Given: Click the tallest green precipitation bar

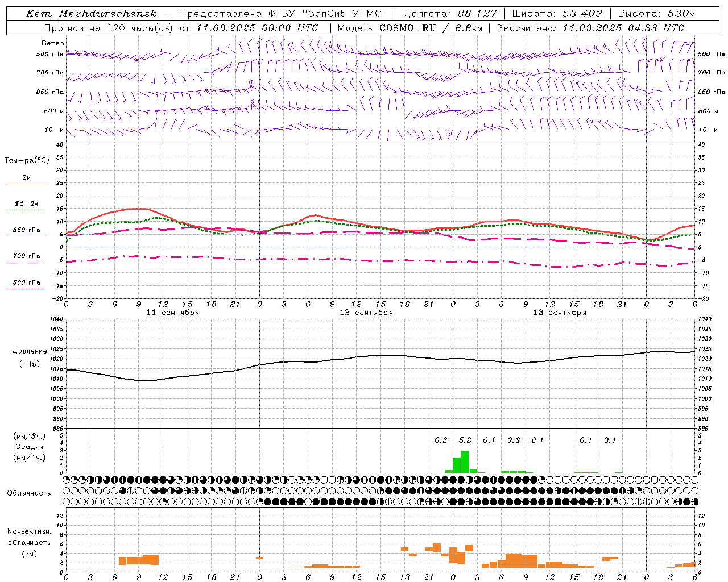Looking at the screenshot, I should coord(465,462).
